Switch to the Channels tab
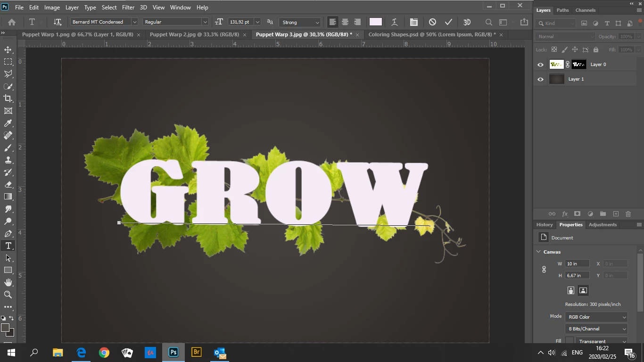This screenshot has height=362, width=644. [586, 10]
